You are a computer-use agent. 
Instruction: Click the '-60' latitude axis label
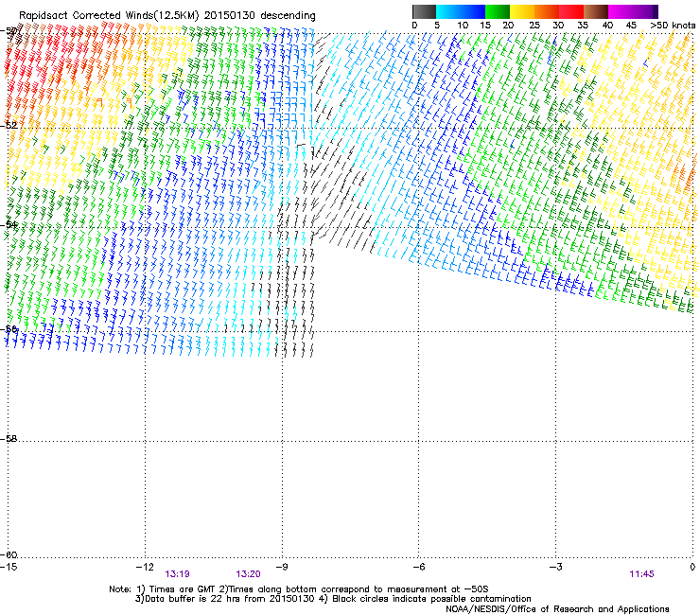point(9,554)
